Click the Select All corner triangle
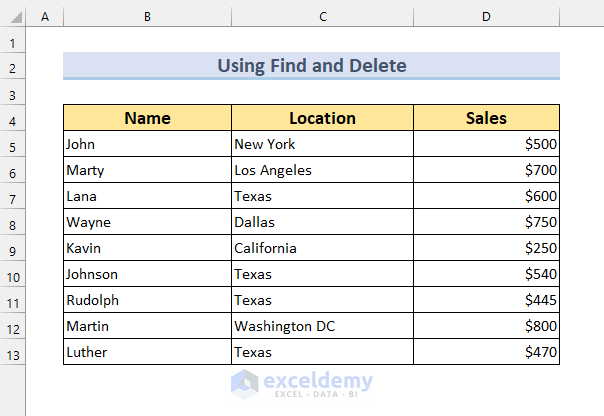Screen dimensions: 604x416 pyautogui.click(x=13, y=17)
